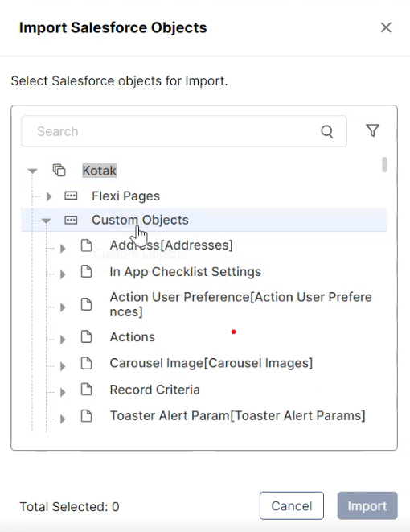Image resolution: width=410 pixels, height=532 pixels.
Task: Select the Kotak tree label
Action: [x=99, y=171]
